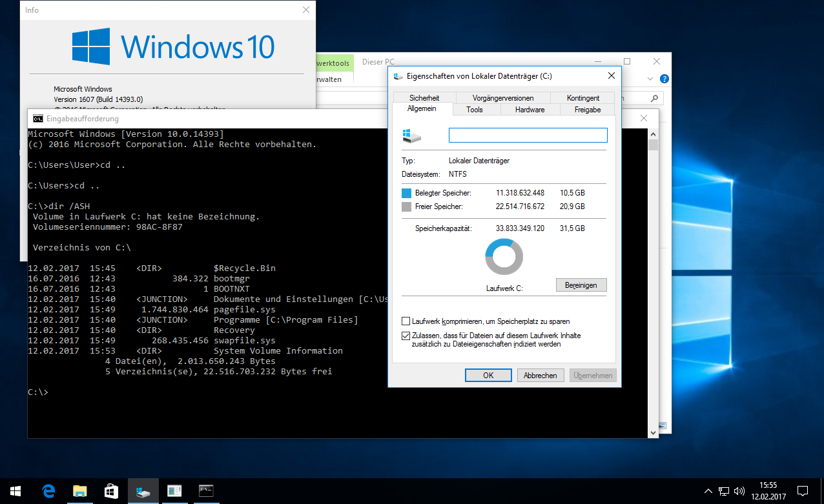Image resolution: width=824 pixels, height=504 pixels.
Task: Click the Explorer search magnifier icon
Action: point(654,98)
